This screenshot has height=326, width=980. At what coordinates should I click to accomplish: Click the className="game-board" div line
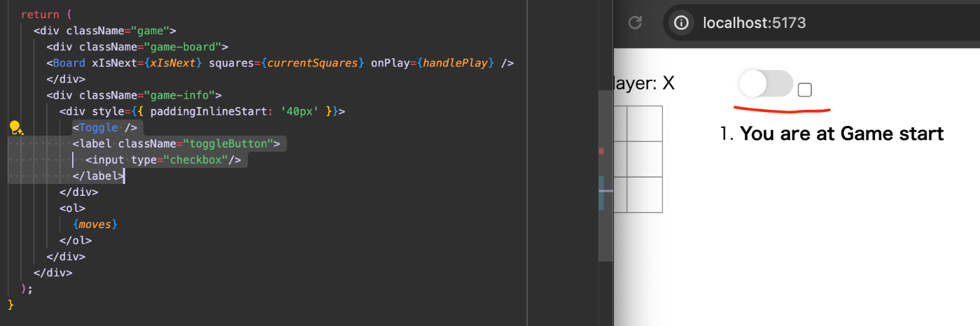click(138, 47)
